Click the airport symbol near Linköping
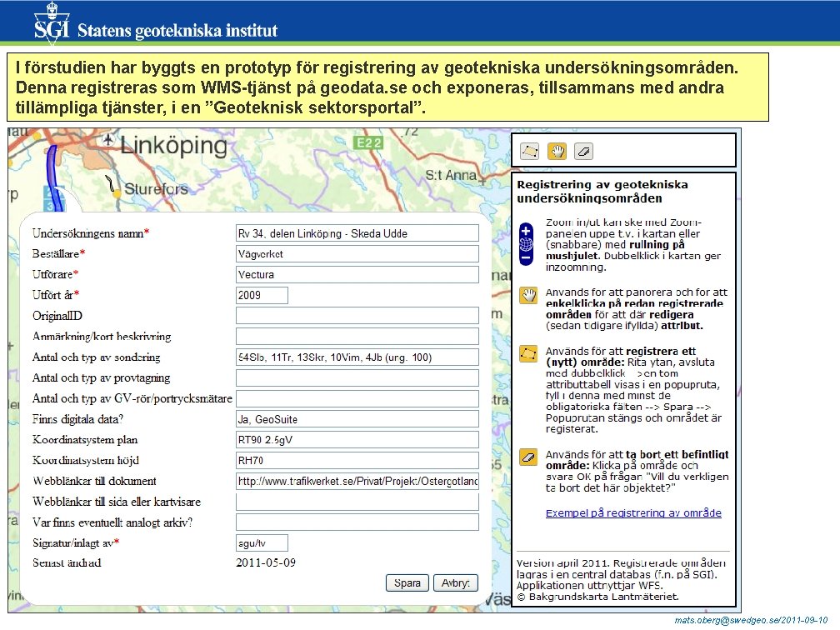This screenshot has width=840, height=630. tap(108, 140)
